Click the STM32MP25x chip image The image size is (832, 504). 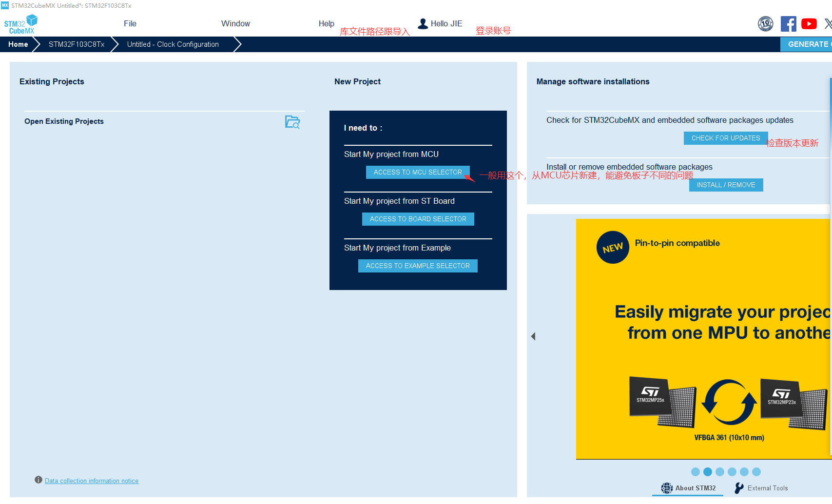pyautogui.click(x=662, y=402)
